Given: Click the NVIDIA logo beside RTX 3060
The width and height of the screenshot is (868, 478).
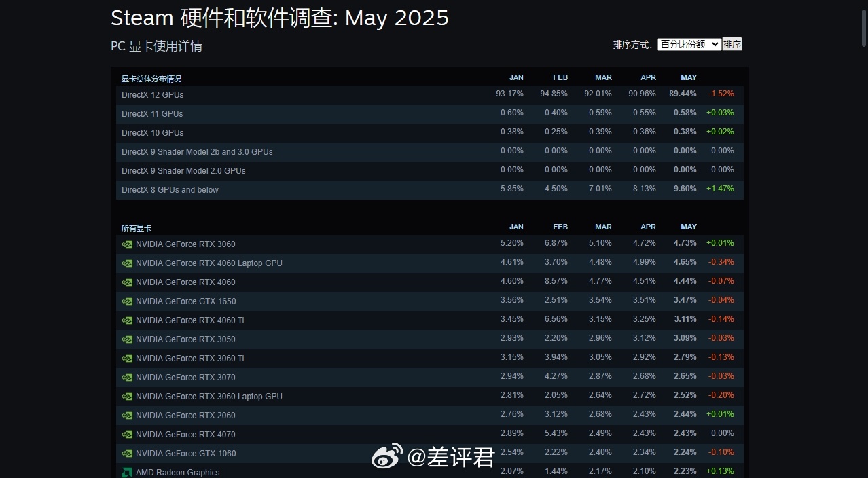Looking at the screenshot, I should (127, 244).
